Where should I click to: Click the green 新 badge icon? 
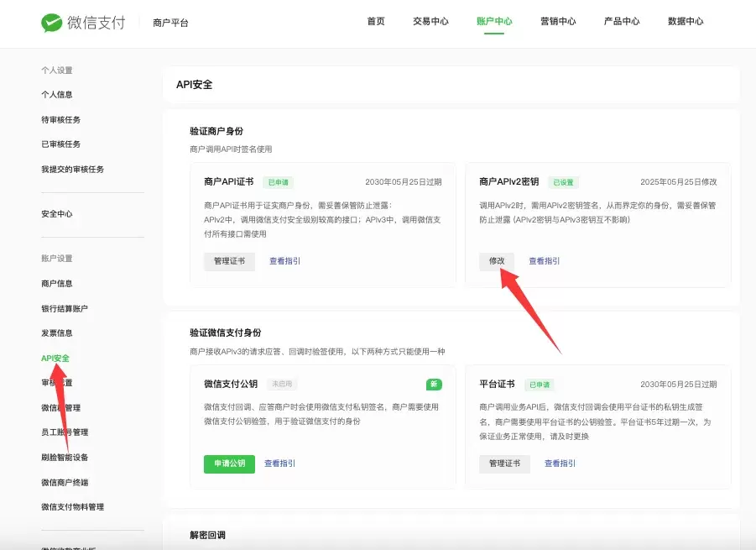click(x=434, y=384)
